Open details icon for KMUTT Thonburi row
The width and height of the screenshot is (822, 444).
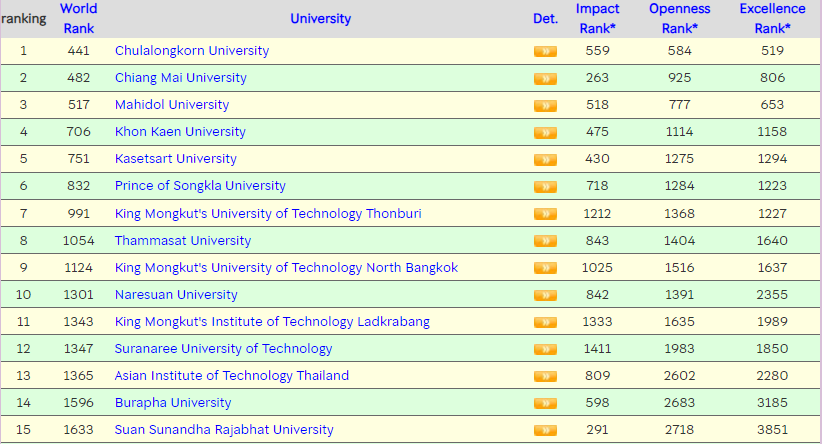(545, 214)
